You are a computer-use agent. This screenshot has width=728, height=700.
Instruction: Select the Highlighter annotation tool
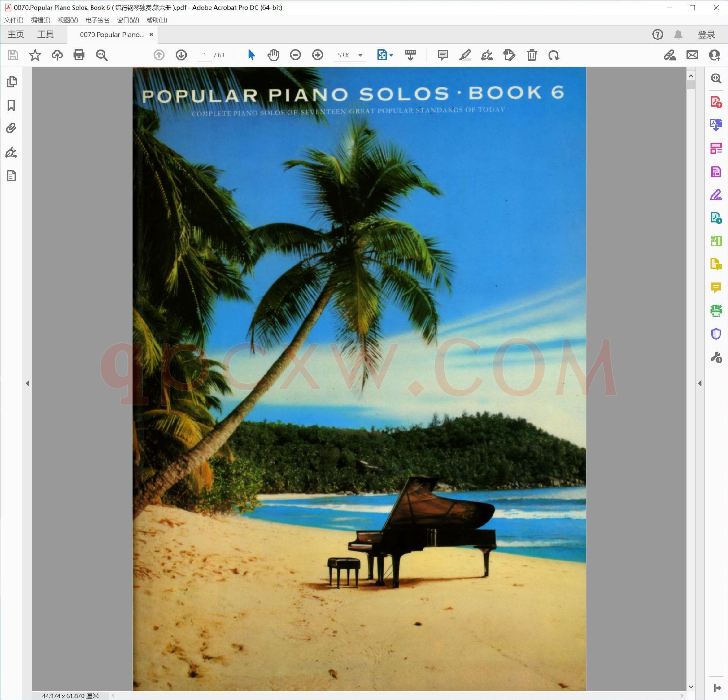[x=465, y=55]
